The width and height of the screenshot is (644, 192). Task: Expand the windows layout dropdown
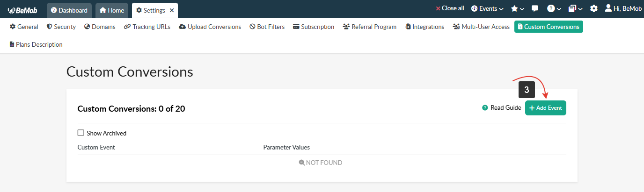coord(575,8)
